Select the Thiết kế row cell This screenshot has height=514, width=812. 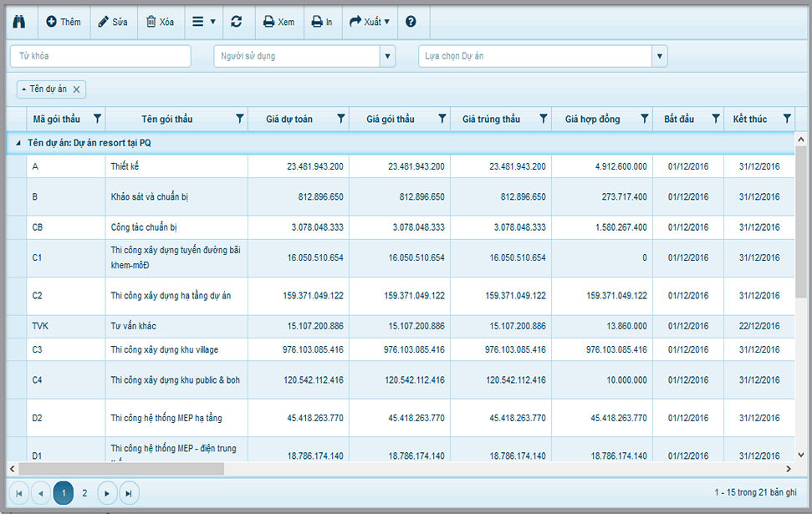[x=176, y=166]
